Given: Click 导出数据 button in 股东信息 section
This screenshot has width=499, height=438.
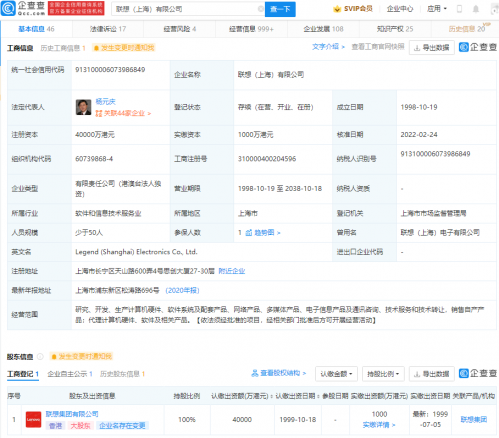Looking at the screenshot, I should tap(432, 374).
